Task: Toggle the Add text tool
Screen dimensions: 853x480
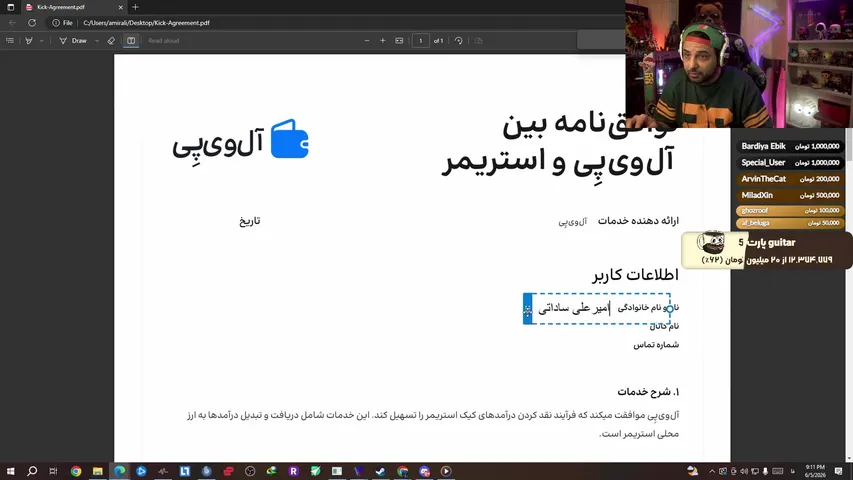Action: [131, 41]
